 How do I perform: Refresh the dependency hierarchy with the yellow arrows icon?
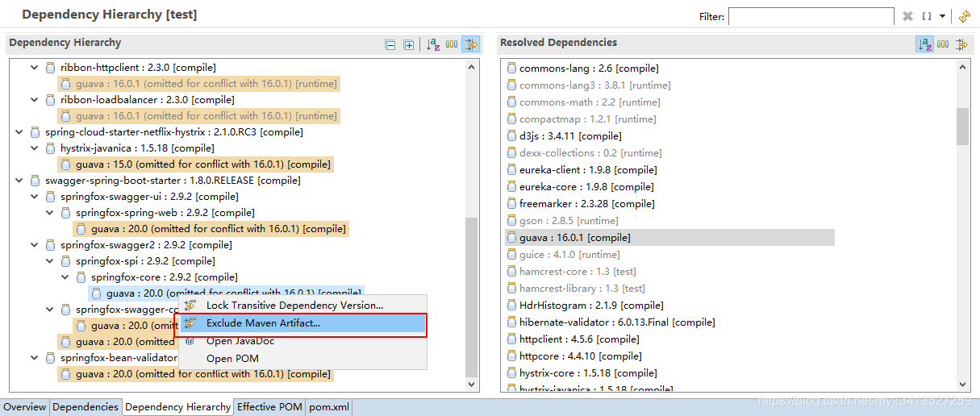click(964, 16)
